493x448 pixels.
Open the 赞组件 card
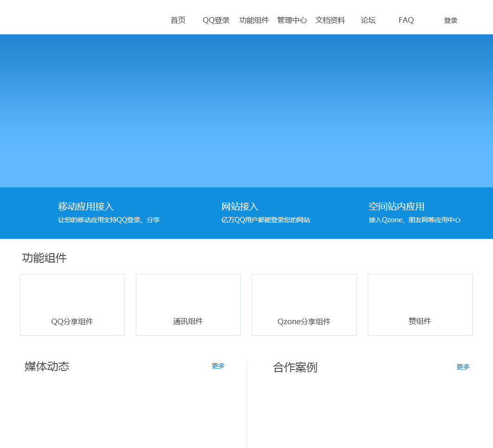pyautogui.click(x=420, y=305)
